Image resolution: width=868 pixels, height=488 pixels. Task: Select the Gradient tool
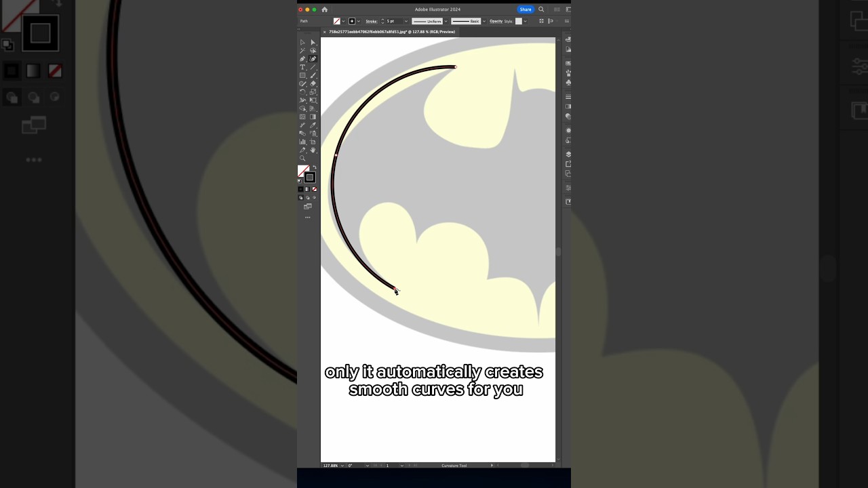point(313,117)
